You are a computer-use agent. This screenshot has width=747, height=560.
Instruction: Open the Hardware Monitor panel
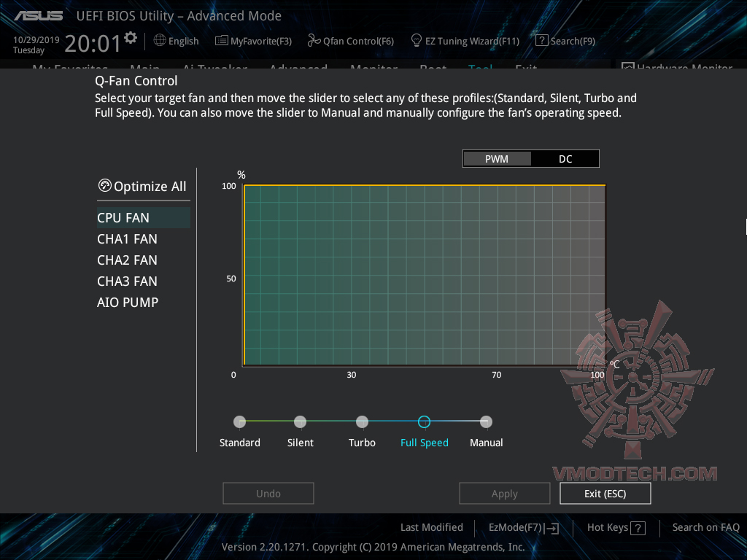coord(677,68)
